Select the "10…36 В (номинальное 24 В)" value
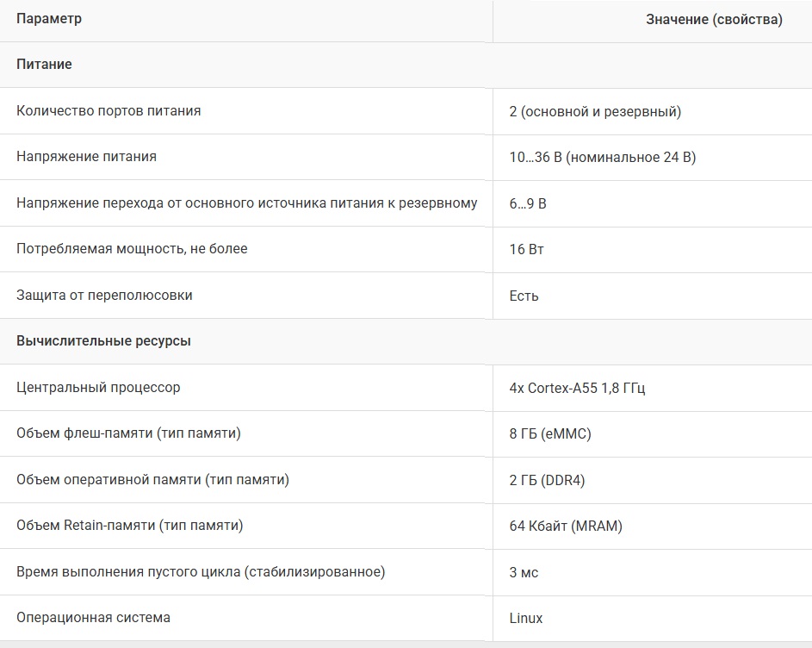Viewport: 812px width, 648px height. click(603, 157)
